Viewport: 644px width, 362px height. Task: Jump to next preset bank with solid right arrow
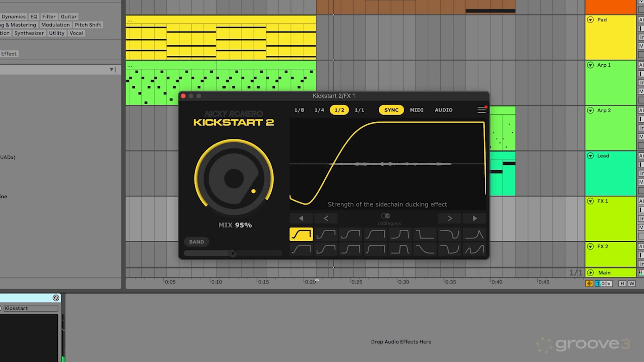pos(475,218)
